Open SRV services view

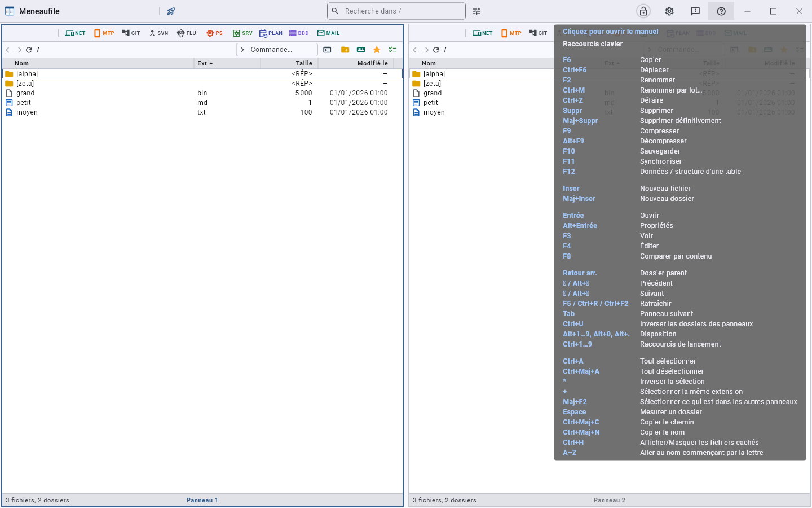[x=242, y=33]
